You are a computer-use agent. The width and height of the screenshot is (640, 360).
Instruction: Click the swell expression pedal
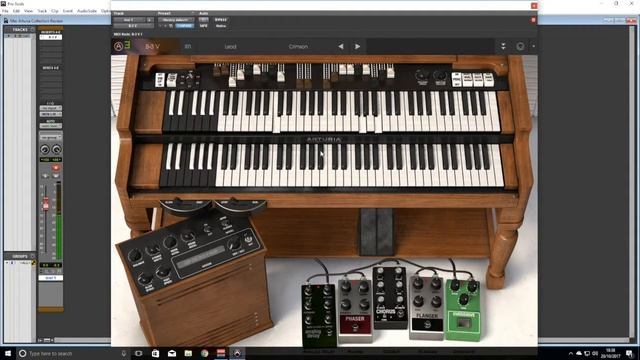(x=377, y=231)
